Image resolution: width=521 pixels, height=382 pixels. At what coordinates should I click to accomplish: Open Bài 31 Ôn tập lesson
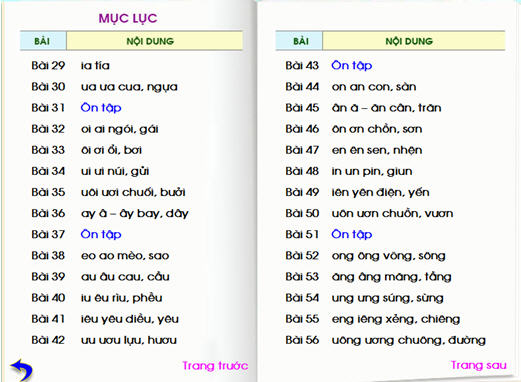coord(101,108)
